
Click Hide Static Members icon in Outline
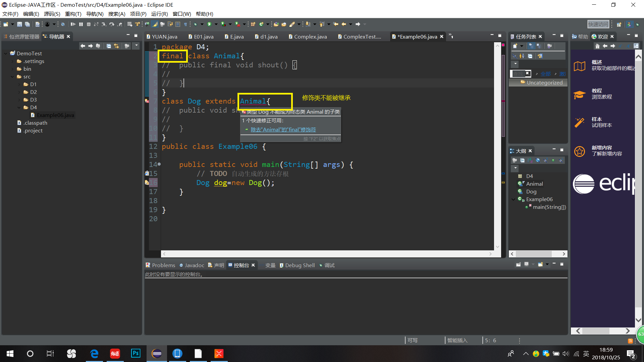pyautogui.click(x=545, y=160)
